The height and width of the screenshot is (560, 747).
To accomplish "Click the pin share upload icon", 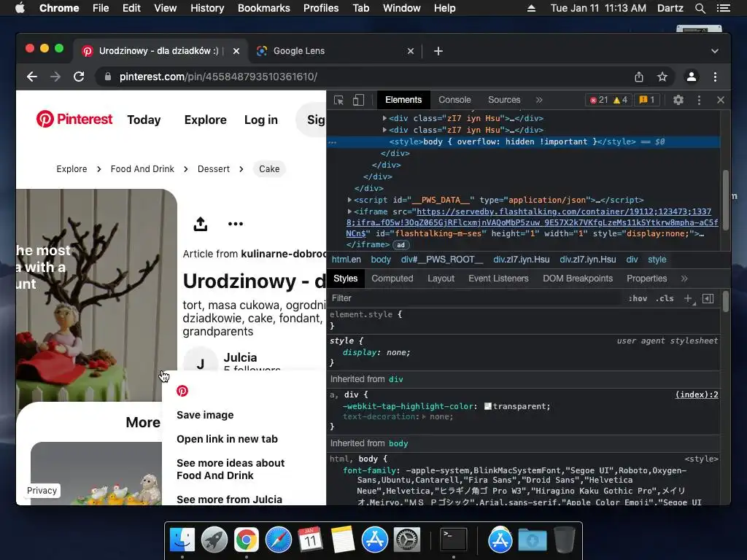I will click(x=201, y=224).
